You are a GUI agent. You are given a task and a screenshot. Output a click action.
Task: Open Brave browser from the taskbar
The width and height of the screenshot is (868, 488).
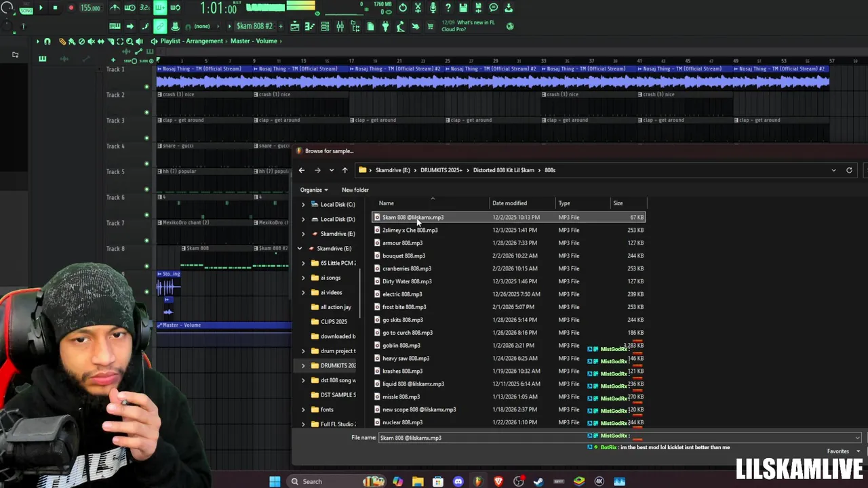click(x=498, y=481)
